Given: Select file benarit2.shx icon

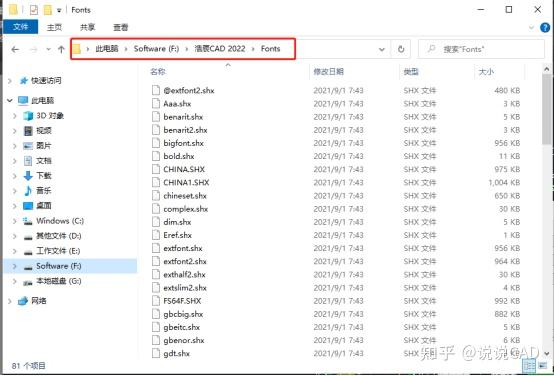Looking at the screenshot, I should (x=156, y=130).
